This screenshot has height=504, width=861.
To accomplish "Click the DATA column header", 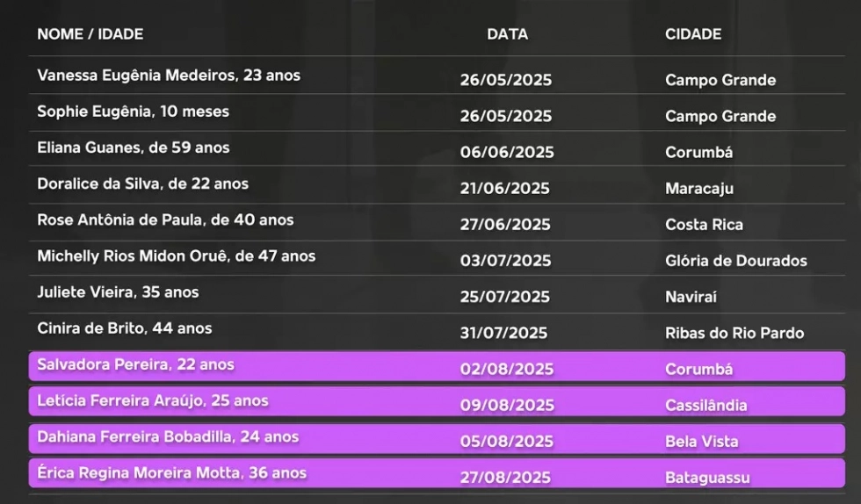I will [x=508, y=34].
